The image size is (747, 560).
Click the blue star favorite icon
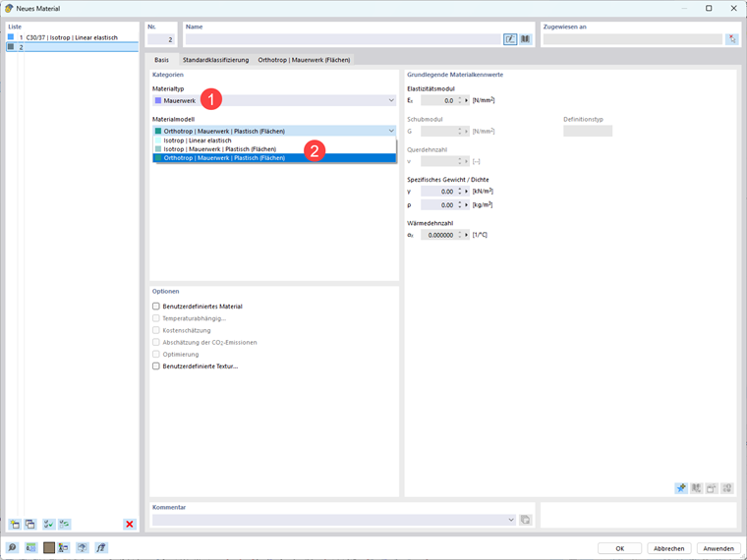coord(681,488)
